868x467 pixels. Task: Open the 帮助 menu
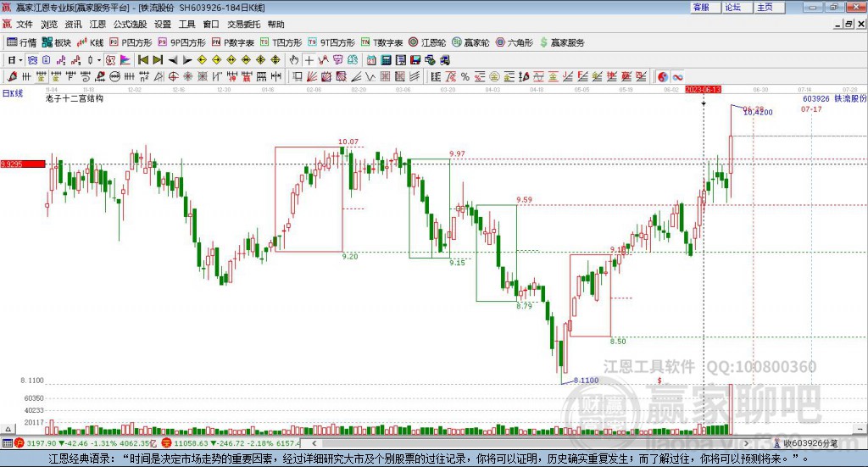tap(275, 25)
